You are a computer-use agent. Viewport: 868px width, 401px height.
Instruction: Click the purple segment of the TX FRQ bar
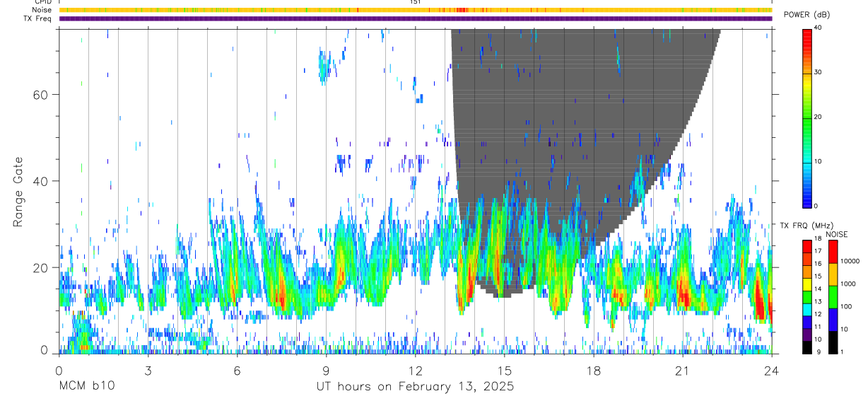point(807,335)
